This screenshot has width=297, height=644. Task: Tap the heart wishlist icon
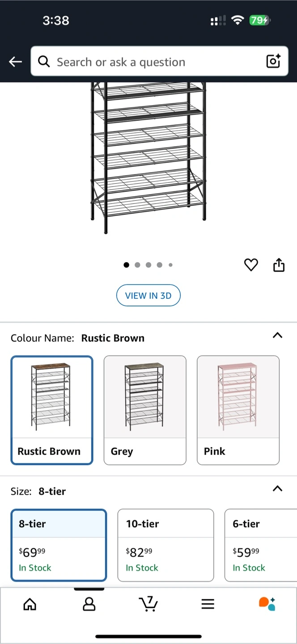tap(251, 265)
